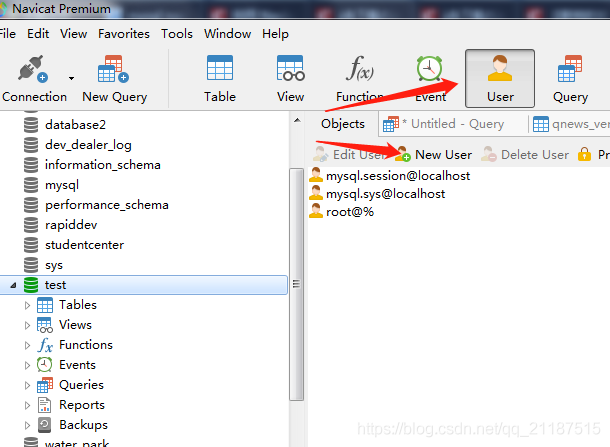Click the New User button
This screenshot has width=610, height=447.
(433, 154)
